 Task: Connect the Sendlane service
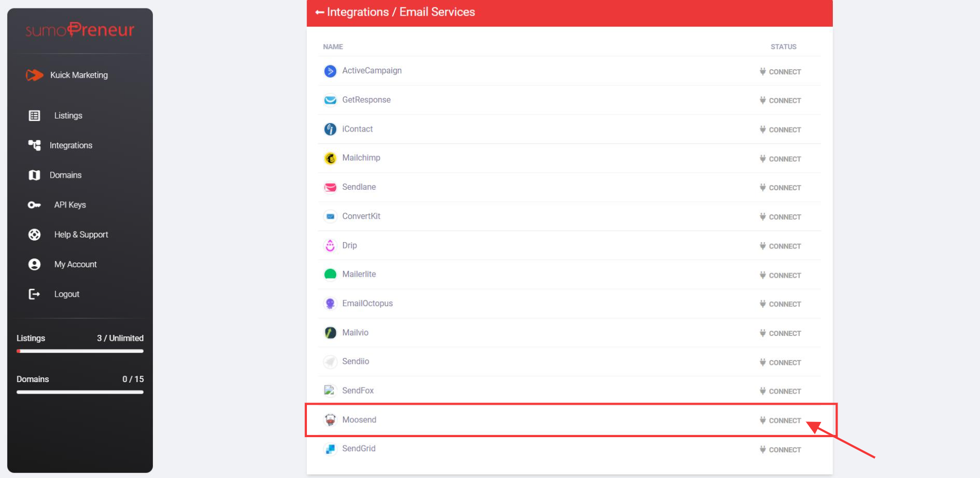(x=780, y=188)
